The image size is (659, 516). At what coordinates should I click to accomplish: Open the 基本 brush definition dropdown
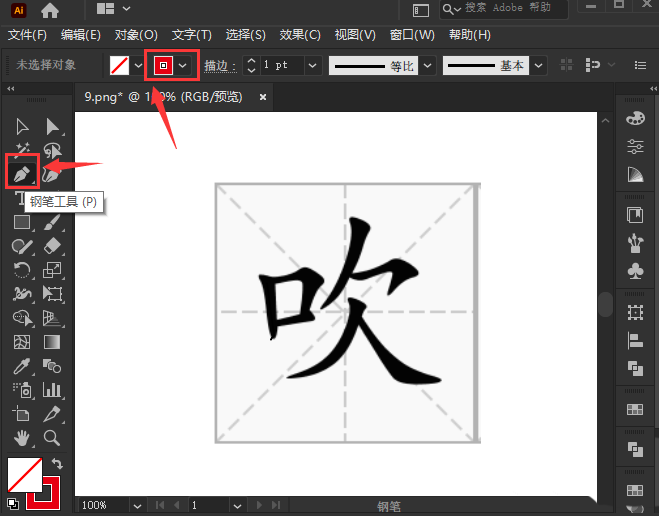pos(538,66)
